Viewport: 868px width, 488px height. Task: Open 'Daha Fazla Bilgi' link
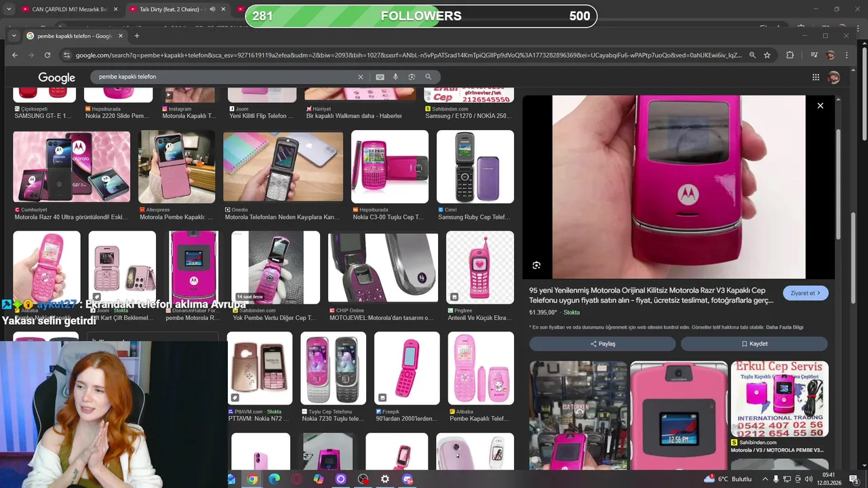click(785, 327)
